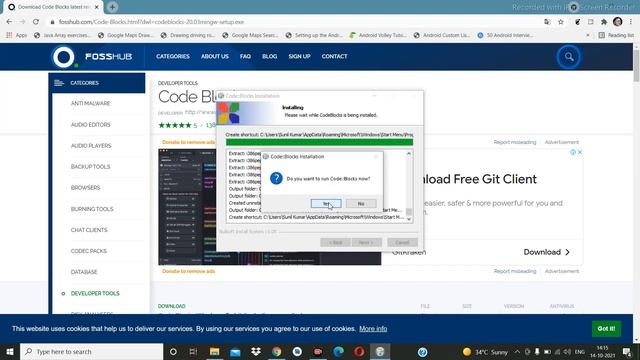Image resolution: width=640 pixels, height=360 pixels.
Task: Click installer icon on taskbar
Action: click(x=380, y=351)
